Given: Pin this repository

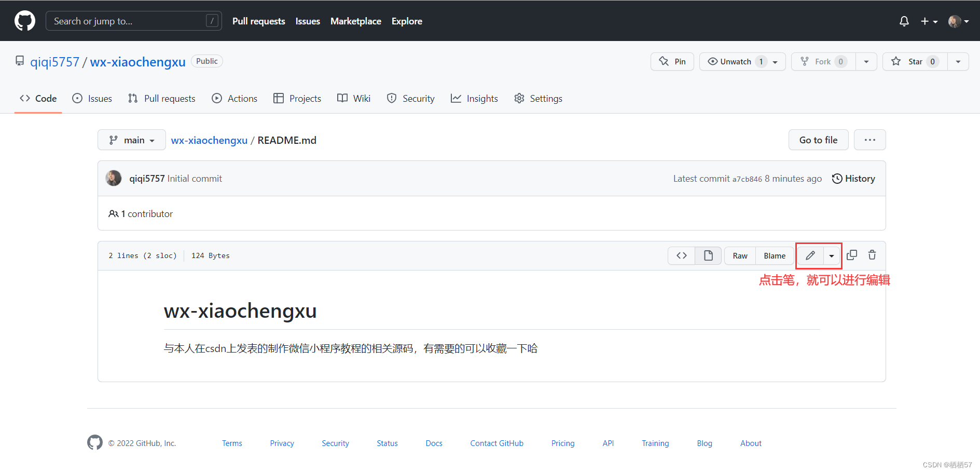Looking at the screenshot, I should point(672,61).
